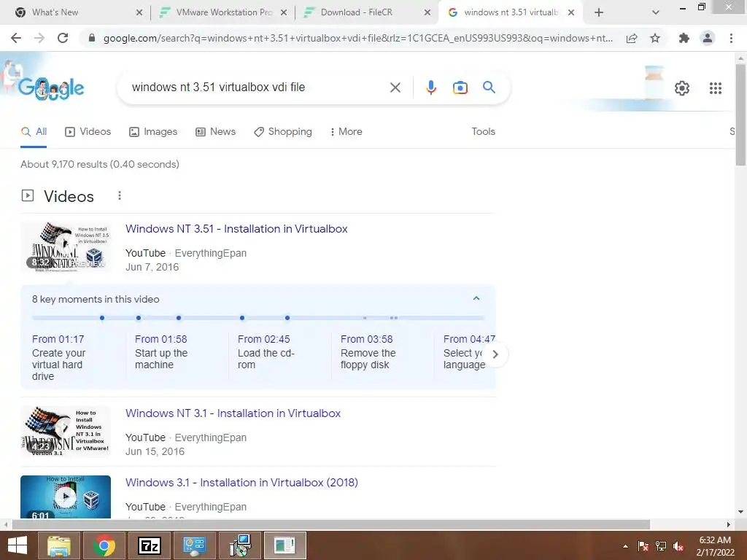Expand the tab search dropdown
747x560 pixels.
(x=656, y=12)
